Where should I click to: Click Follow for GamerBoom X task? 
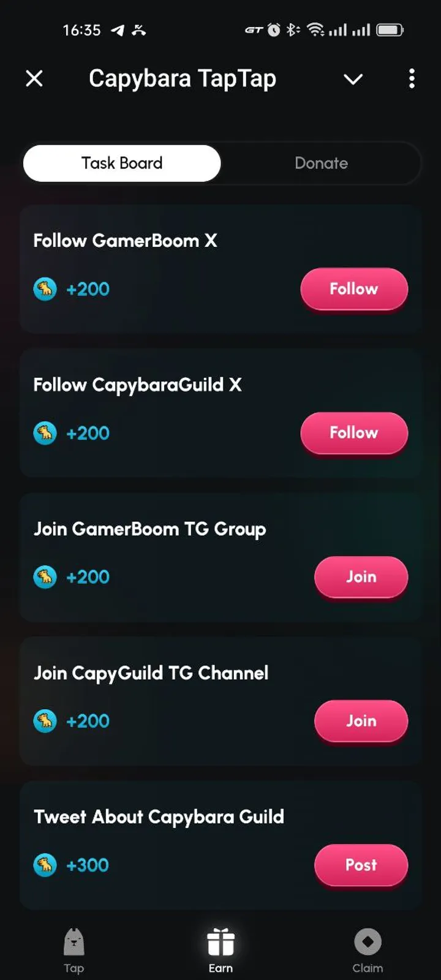354,289
